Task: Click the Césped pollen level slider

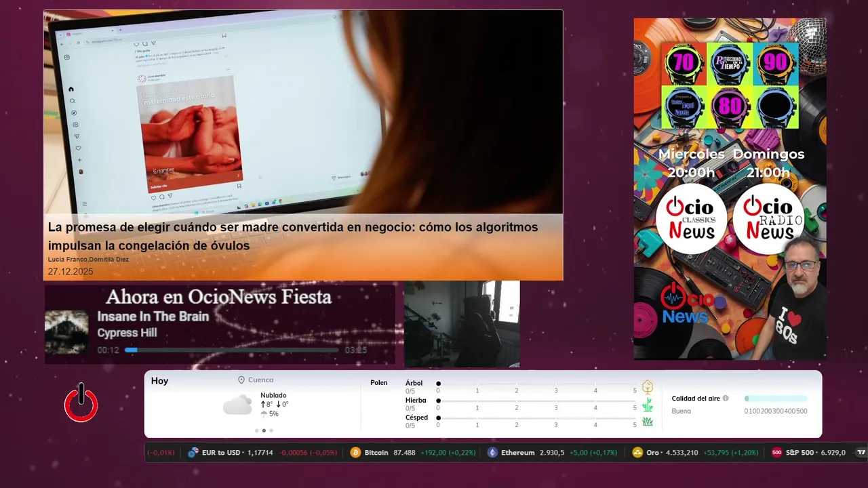Action: click(537, 418)
